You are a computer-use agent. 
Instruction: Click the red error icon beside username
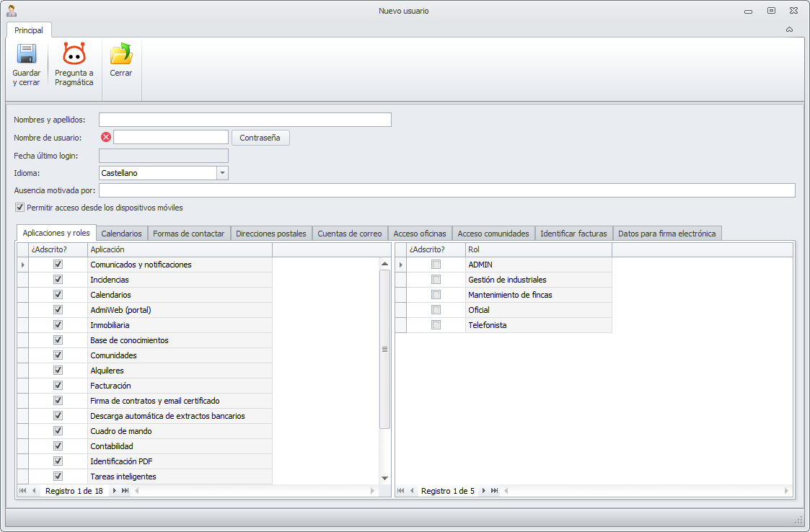coord(106,137)
